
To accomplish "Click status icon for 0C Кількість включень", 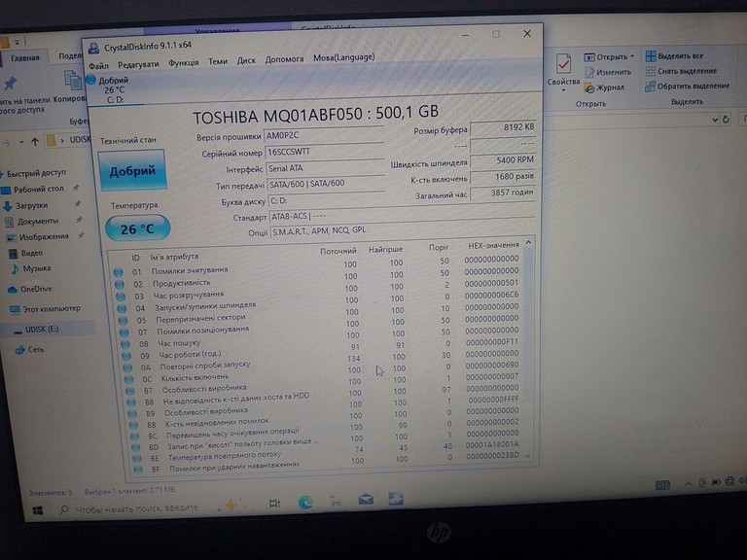I will [x=129, y=379].
